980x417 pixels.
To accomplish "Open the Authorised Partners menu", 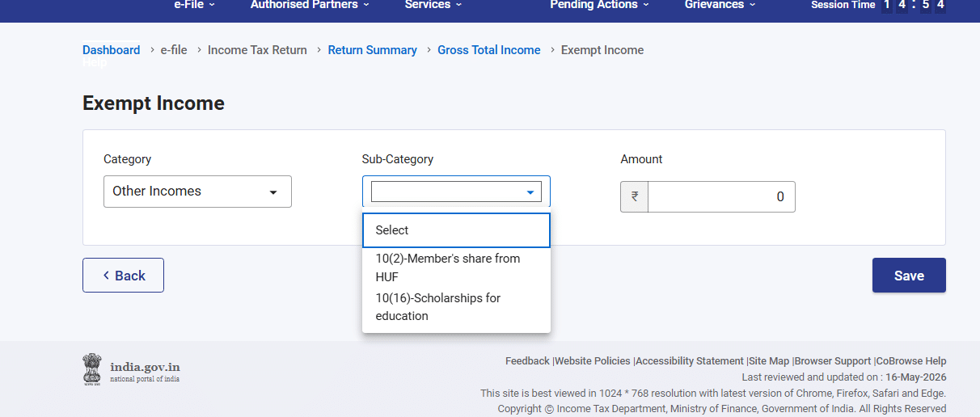I will 310,5.
